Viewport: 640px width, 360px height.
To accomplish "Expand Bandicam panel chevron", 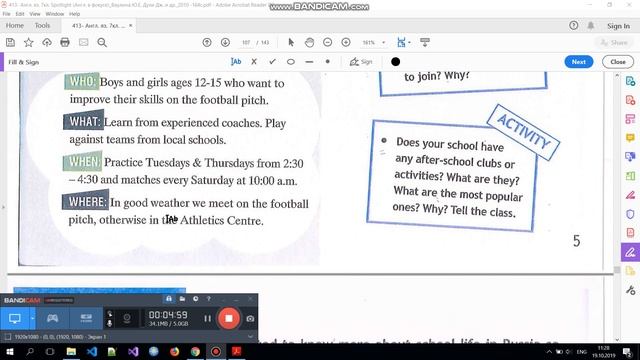I will (x=250, y=337).
